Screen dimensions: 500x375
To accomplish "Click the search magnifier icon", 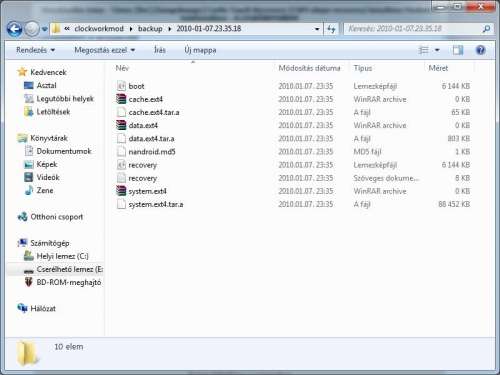I will point(486,29).
